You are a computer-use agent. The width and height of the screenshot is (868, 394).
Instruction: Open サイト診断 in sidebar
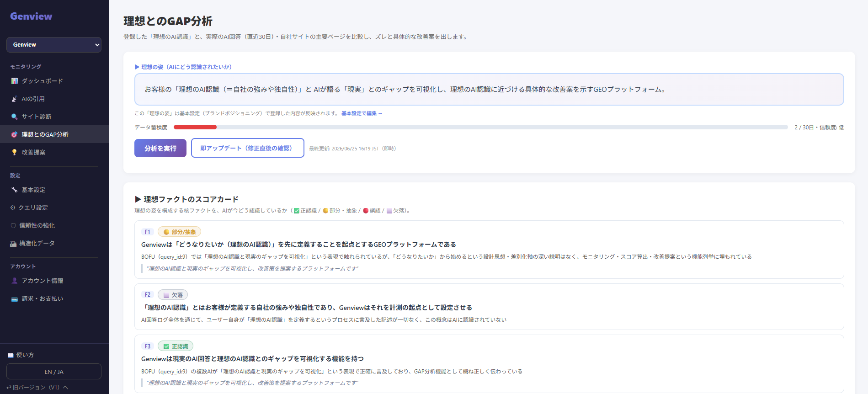54,117
